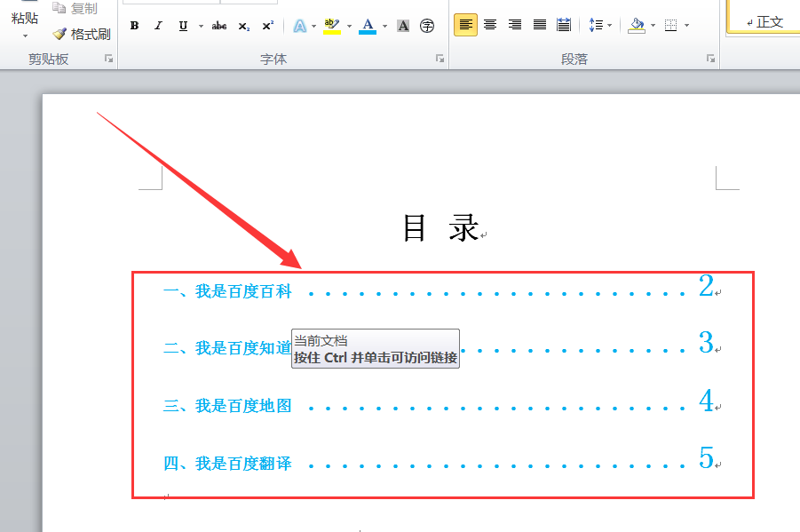Viewport: 800px width, 532px height.
Task: Align text right
Action: [x=515, y=25]
